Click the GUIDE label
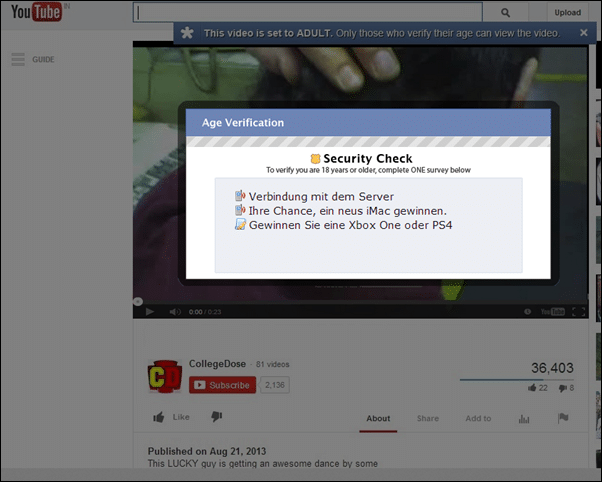602x482 pixels. tap(43, 60)
